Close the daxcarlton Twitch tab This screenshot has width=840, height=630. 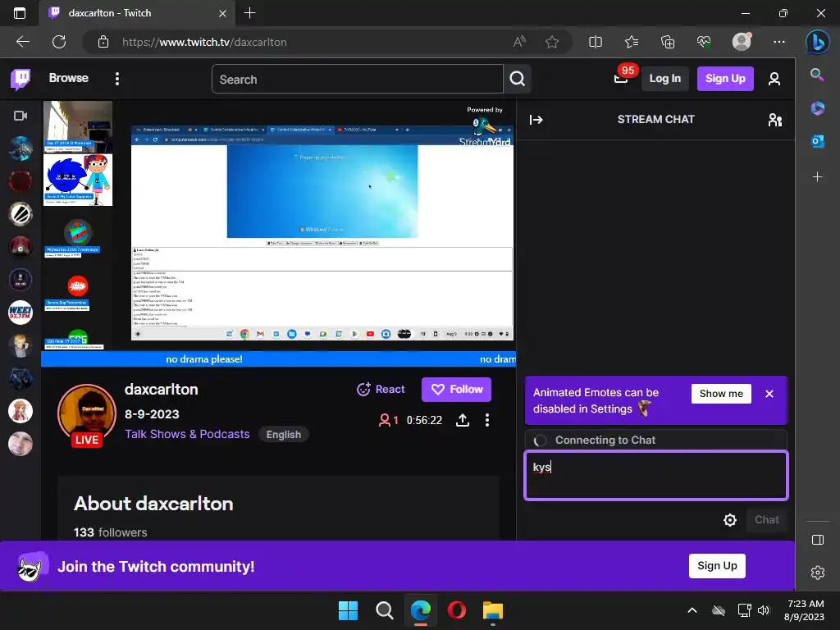coord(222,13)
